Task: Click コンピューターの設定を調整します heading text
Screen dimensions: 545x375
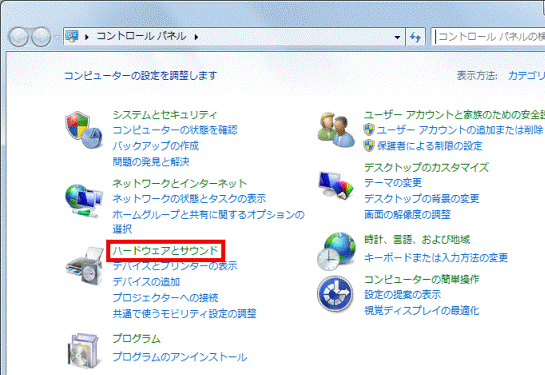Action: point(141,75)
